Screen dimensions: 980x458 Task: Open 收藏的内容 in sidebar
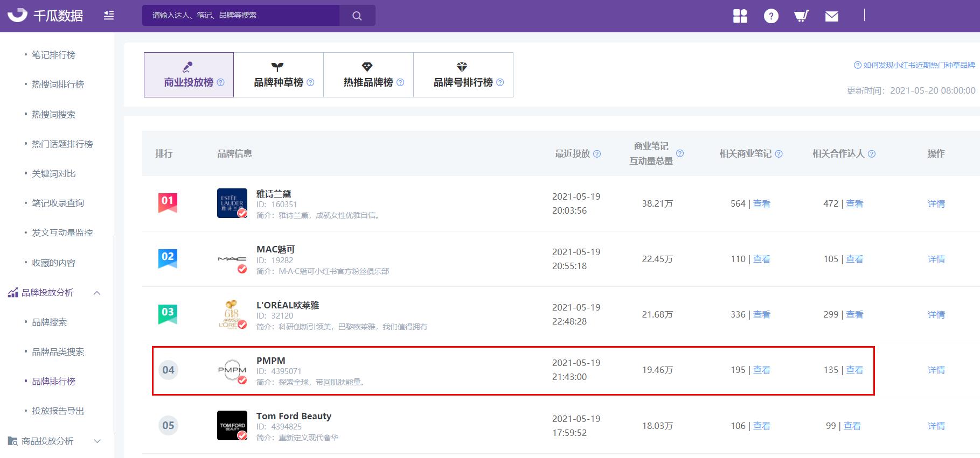click(x=53, y=263)
